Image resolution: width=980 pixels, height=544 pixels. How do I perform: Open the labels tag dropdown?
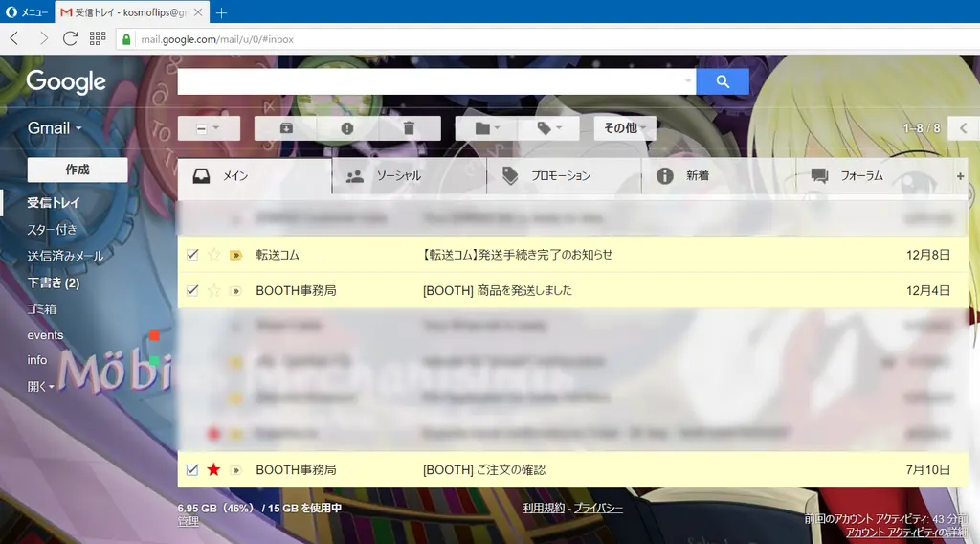[x=548, y=128]
